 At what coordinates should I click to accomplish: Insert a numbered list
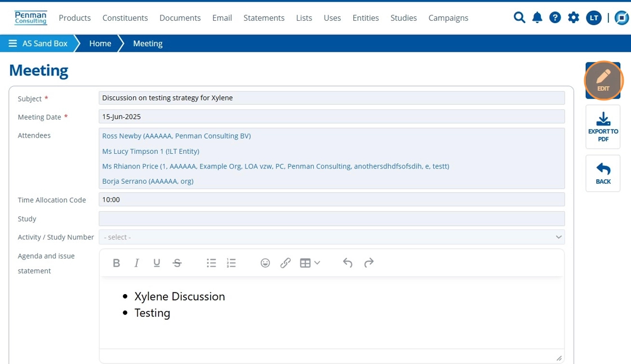(232, 263)
